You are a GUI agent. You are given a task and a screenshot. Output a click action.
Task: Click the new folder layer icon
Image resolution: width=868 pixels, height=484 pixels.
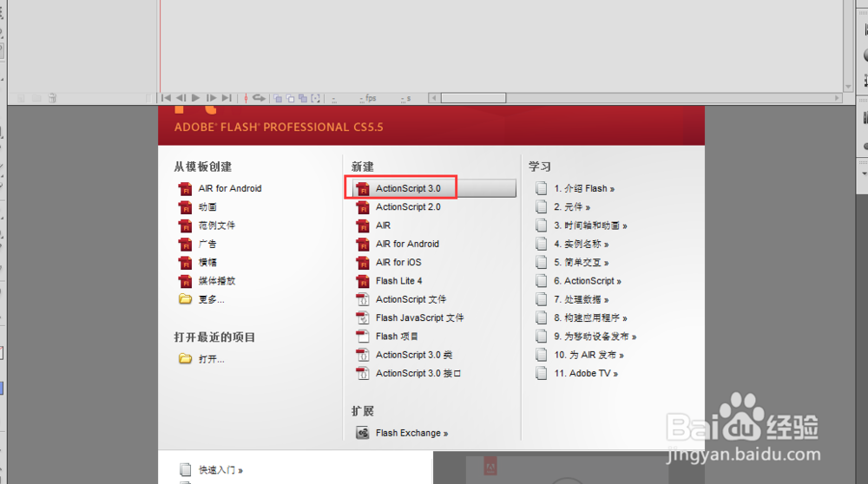36,98
